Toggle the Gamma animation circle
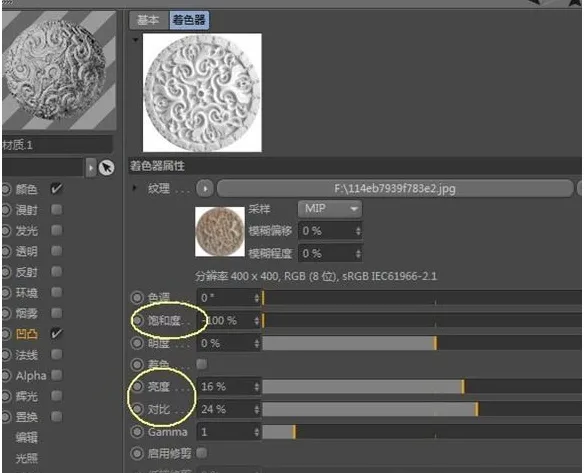This screenshot has height=473, width=584. click(137, 432)
